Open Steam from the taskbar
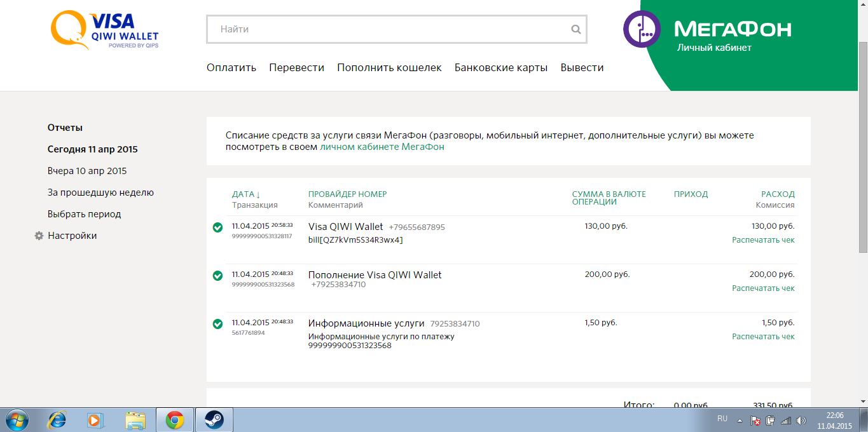The width and height of the screenshot is (868, 432). (x=214, y=420)
